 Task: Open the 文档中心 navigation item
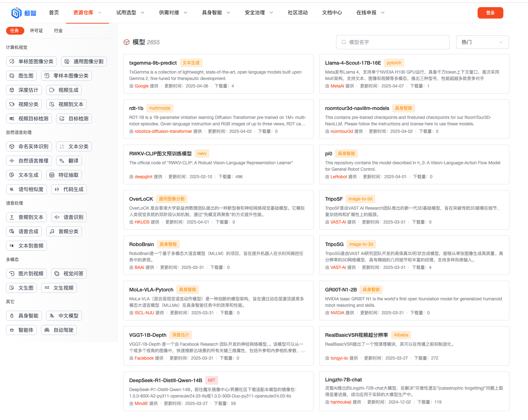coord(332,12)
